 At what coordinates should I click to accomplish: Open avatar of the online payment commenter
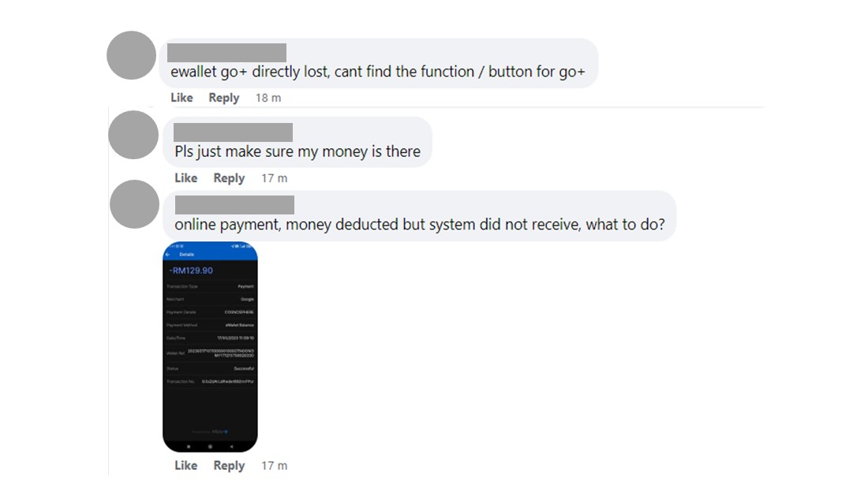click(x=134, y=204)
